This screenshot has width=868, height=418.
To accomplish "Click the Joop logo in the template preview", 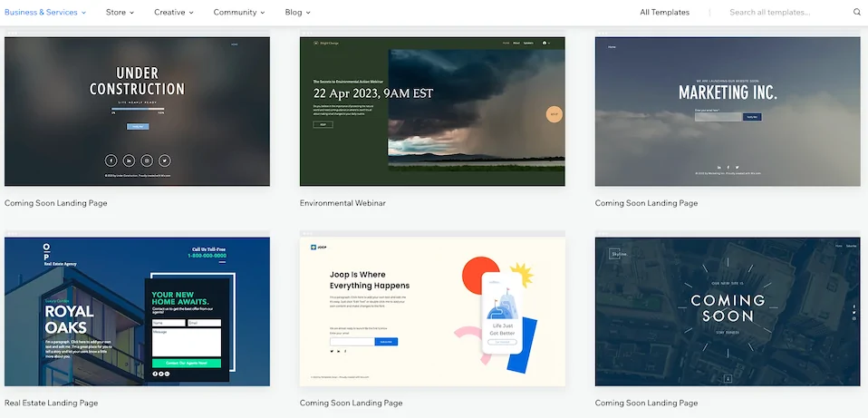I will coord(318,247).
